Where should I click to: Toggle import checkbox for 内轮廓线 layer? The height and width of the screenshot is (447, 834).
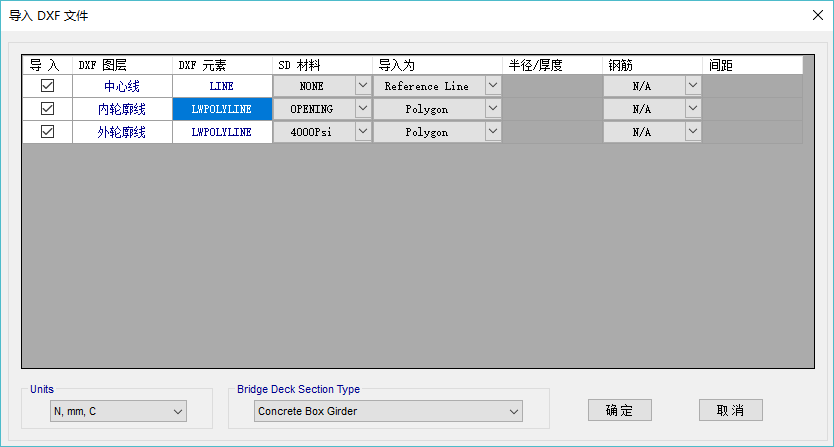pyautogui.click(x=47, y=109)
